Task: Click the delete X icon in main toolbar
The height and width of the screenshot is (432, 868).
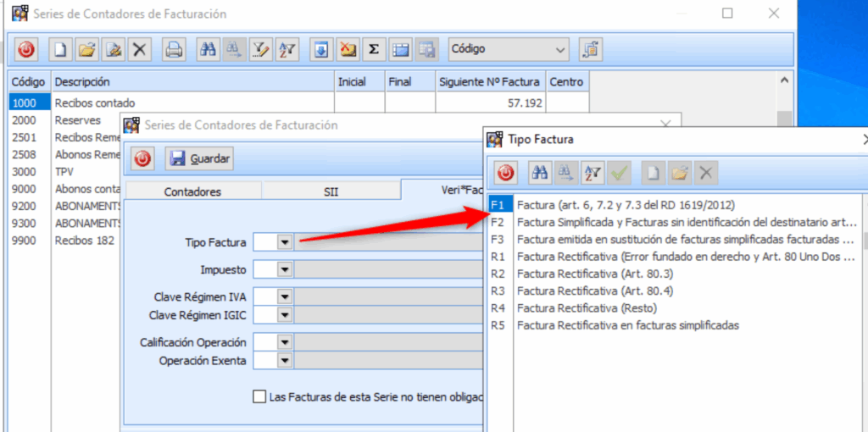Action: pyautogui.click(x=140, y=50)
